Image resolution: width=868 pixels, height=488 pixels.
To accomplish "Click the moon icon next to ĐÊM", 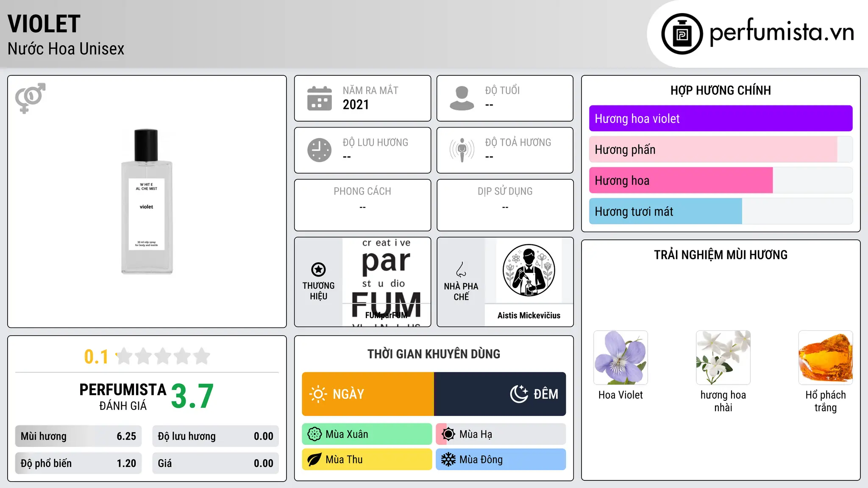I will tap(519, 394).
